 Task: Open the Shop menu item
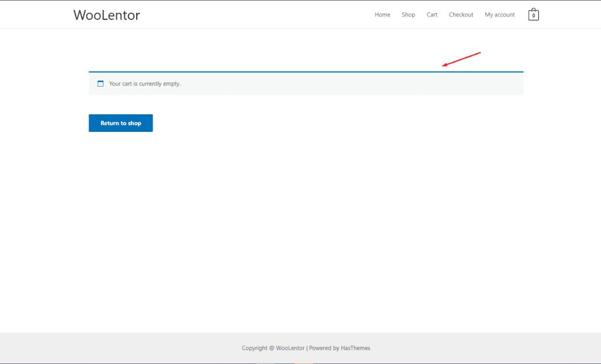click(408, 15)
